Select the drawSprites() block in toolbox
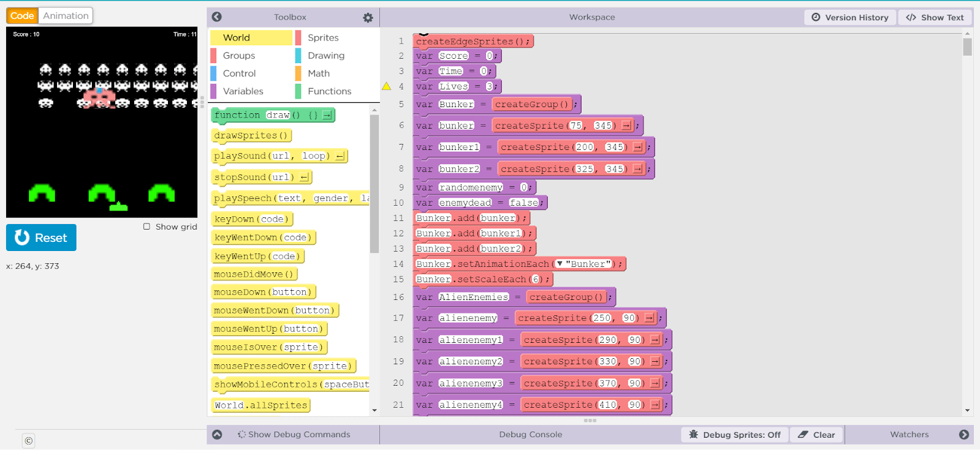 (251, 135)
